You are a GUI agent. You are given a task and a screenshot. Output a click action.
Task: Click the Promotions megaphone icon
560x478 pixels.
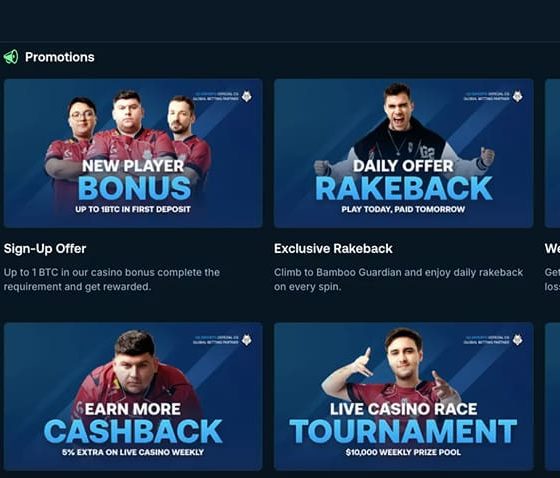11,57
